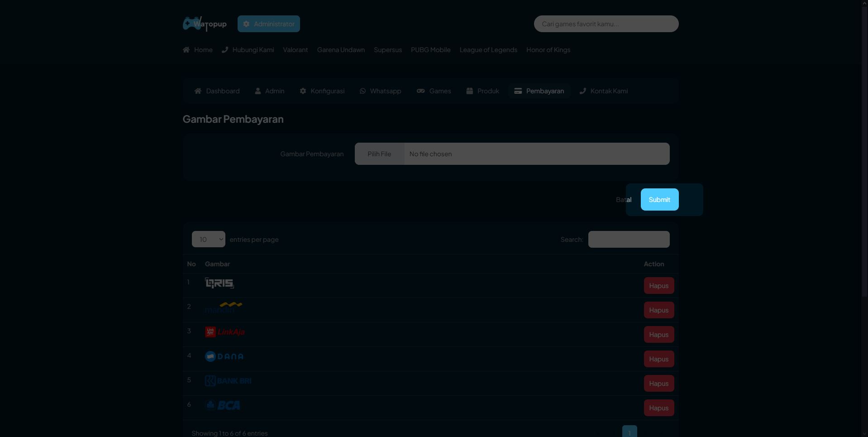Delete DANA image with Hapus

(x=659, y=359)
